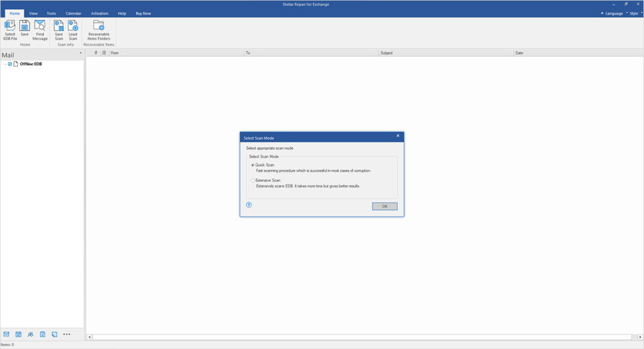This screenshot has width=644, height=349.
Task: Collapse the Mail pane with arrow
Action: click(x=80, y=53)
